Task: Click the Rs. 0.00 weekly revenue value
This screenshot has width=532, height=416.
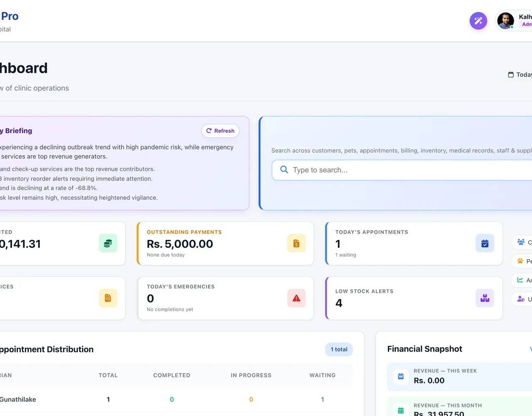Action: [429, 381]
